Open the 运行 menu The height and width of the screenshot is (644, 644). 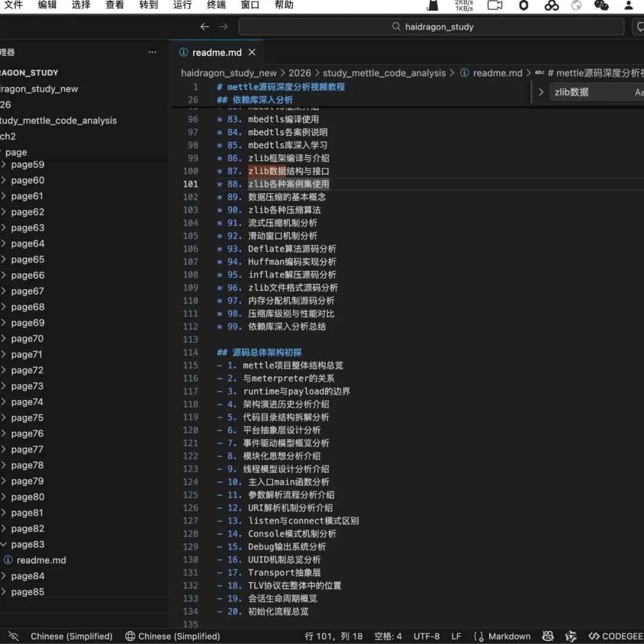pyautogui.click(x=182, y=5)
